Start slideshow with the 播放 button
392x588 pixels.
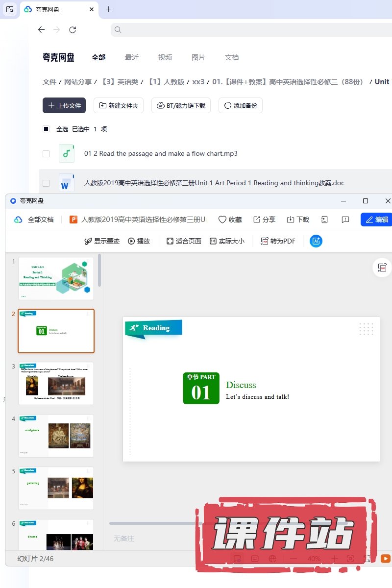tap(139, 241)
